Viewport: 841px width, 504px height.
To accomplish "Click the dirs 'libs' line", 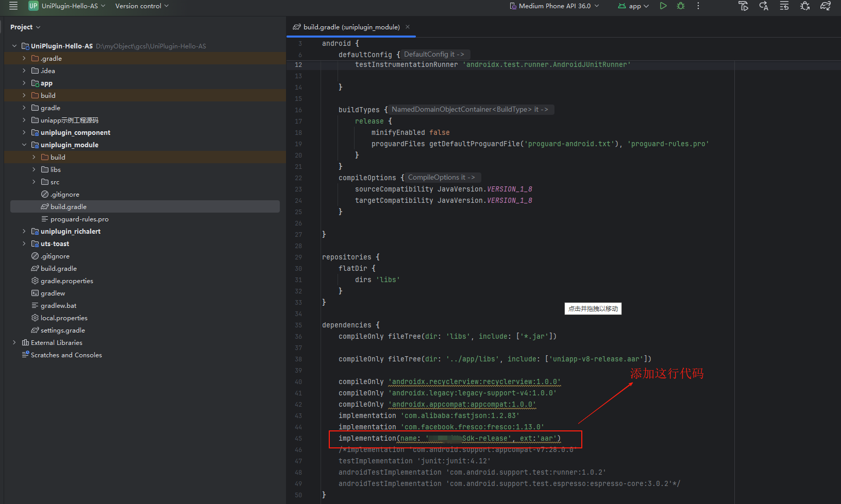I will point(377,280).
